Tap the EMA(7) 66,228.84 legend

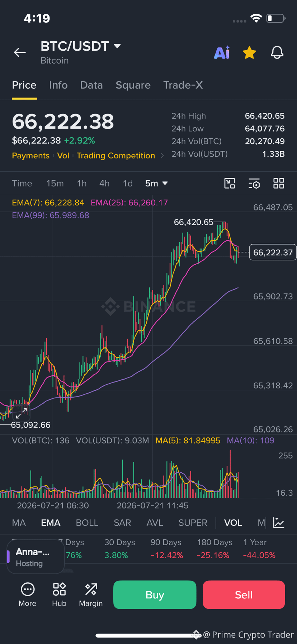tap(48, 203)
